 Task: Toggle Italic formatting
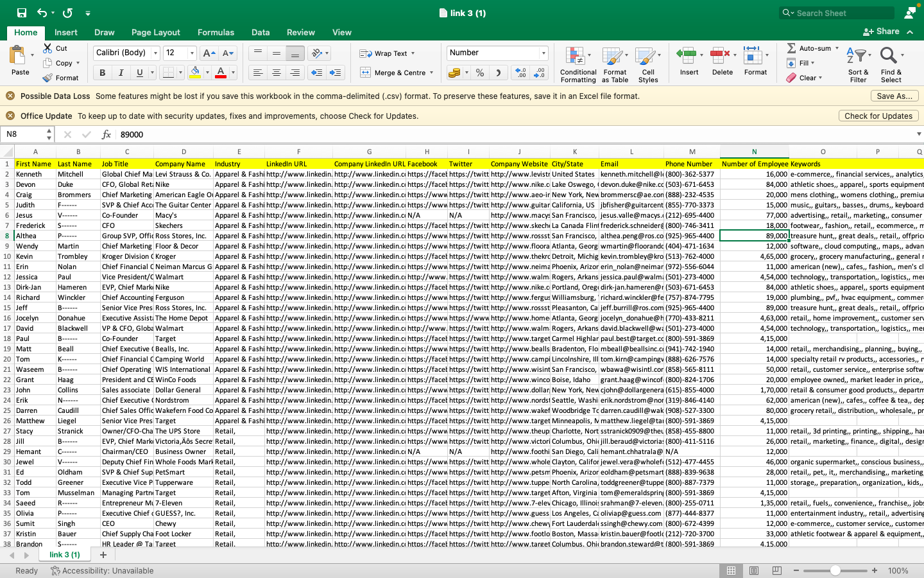(x=121, y=73)
